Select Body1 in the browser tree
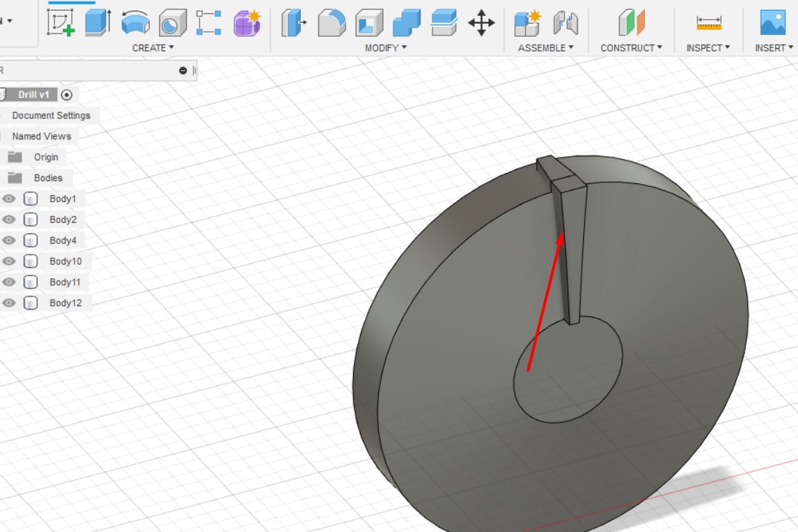The height and width of the screenshot is (532, 798). 63,199
